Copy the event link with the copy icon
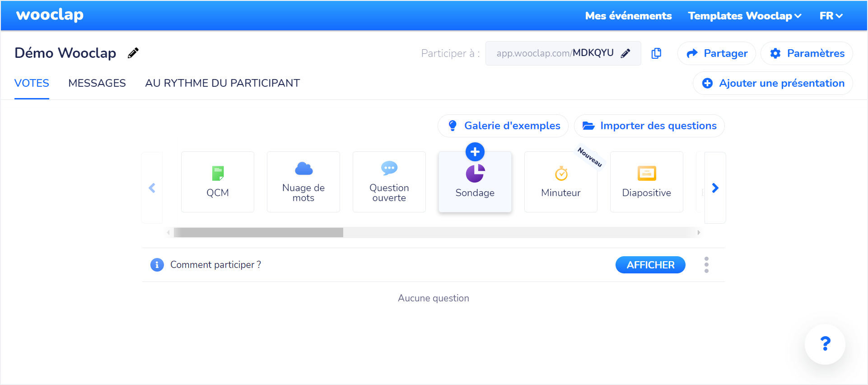Image resolution: width=868 pixels, height=385 pixels. coord(656,53)
